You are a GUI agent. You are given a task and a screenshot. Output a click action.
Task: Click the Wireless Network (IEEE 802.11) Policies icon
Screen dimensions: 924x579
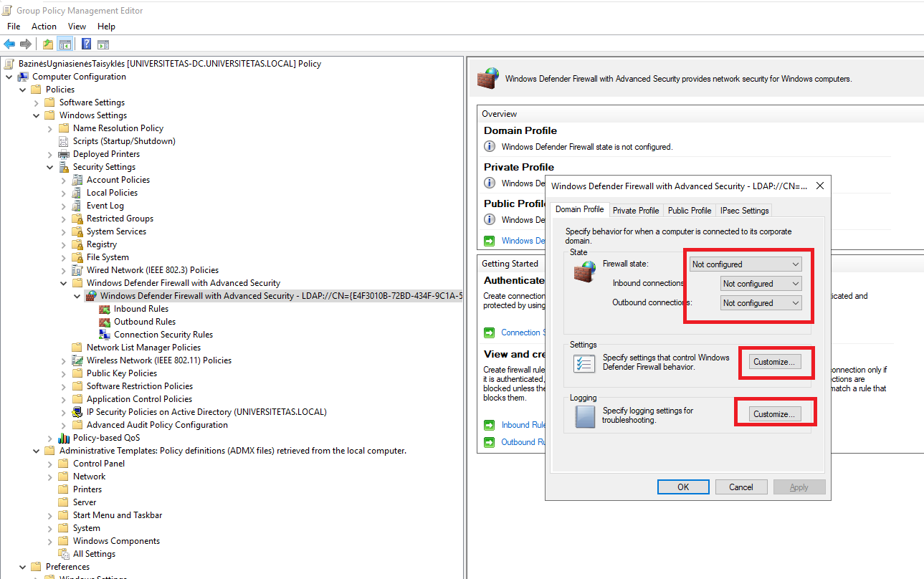(x=77, y=360)
